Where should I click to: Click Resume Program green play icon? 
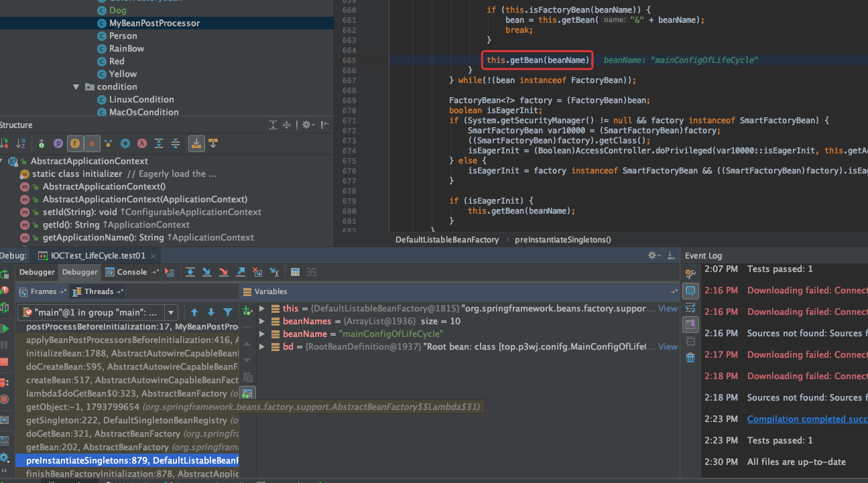click(4, 328)
